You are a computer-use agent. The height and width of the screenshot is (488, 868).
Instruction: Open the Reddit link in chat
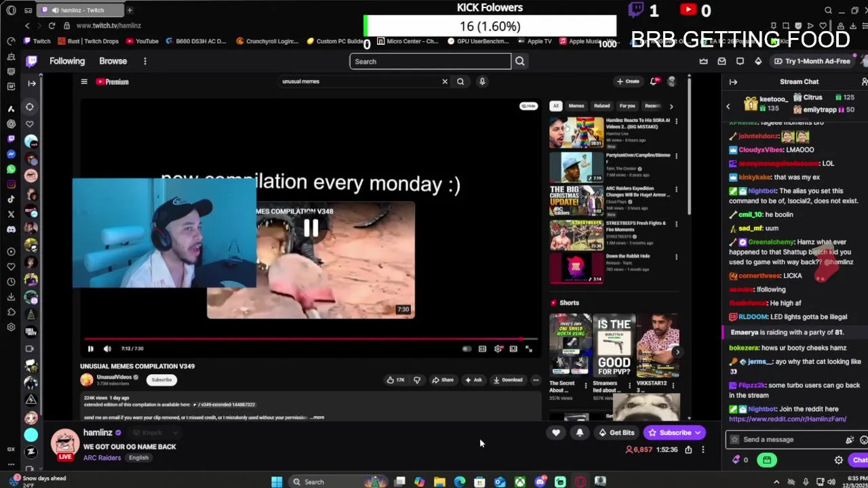(x=787, y=419)
